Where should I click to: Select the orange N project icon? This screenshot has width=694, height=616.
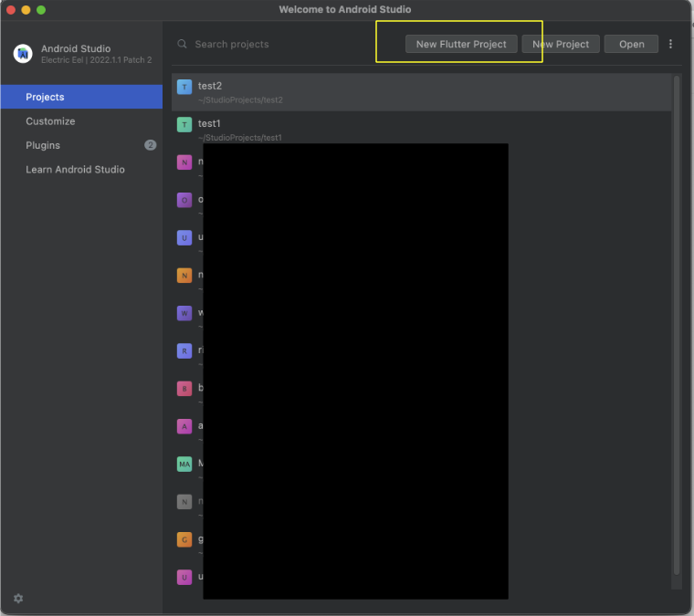(184, 276)
